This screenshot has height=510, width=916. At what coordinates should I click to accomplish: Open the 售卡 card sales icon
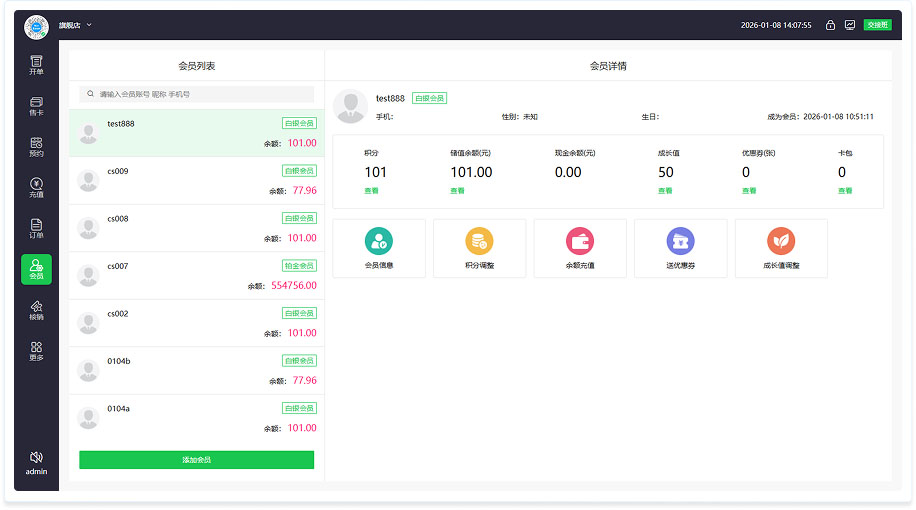pyautogui.click(x=36, y=106)
